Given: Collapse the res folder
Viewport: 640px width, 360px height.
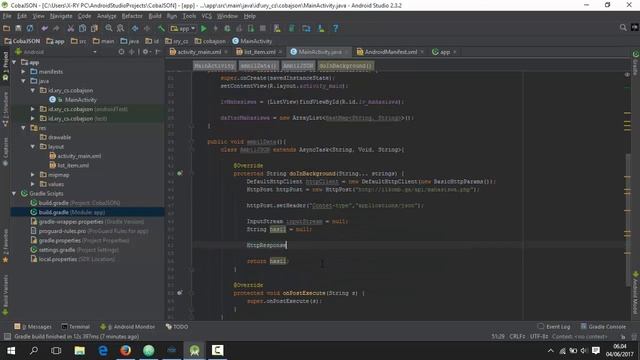Looking at the screenshot, I should click(x=24, y=128).
